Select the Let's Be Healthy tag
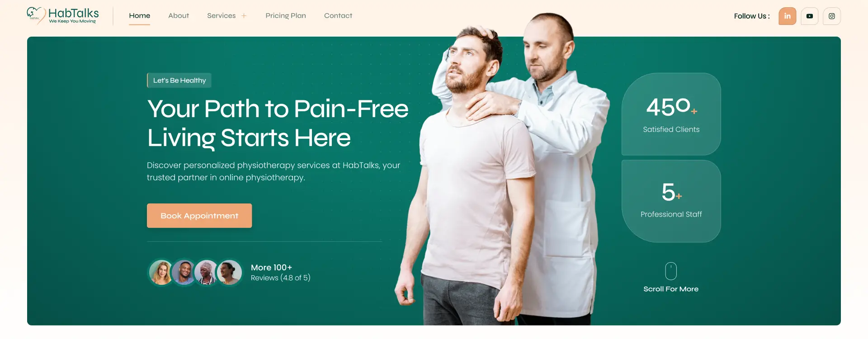The width and height of the screenshot is (868, 339). tap(179, 80)
